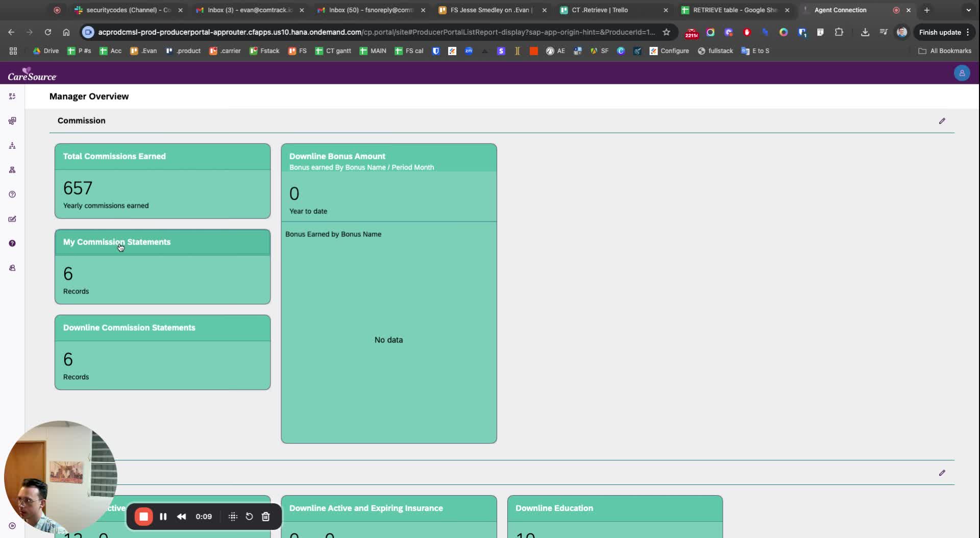The height and width of the screenshot is (538, 980).
Task: Switch to securitycodes Channel tab
Action: (128, 10)
